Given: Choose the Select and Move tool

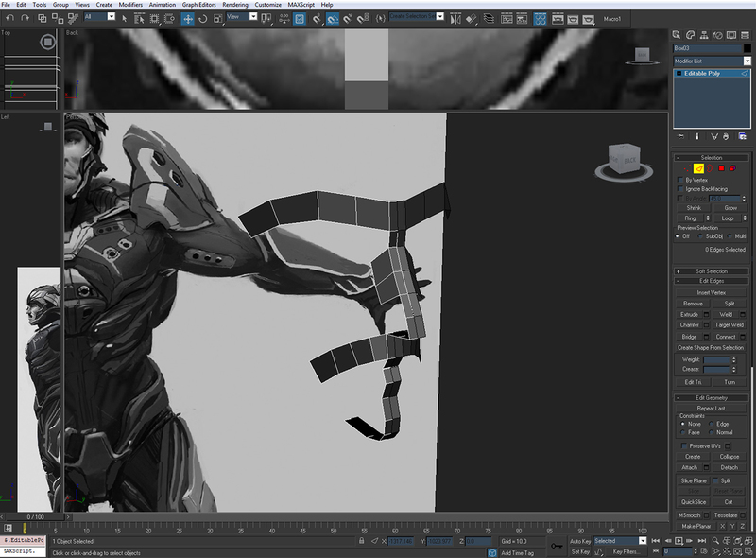Looking at the screenshot, I should pyautogui.click(x=187, y=18).
